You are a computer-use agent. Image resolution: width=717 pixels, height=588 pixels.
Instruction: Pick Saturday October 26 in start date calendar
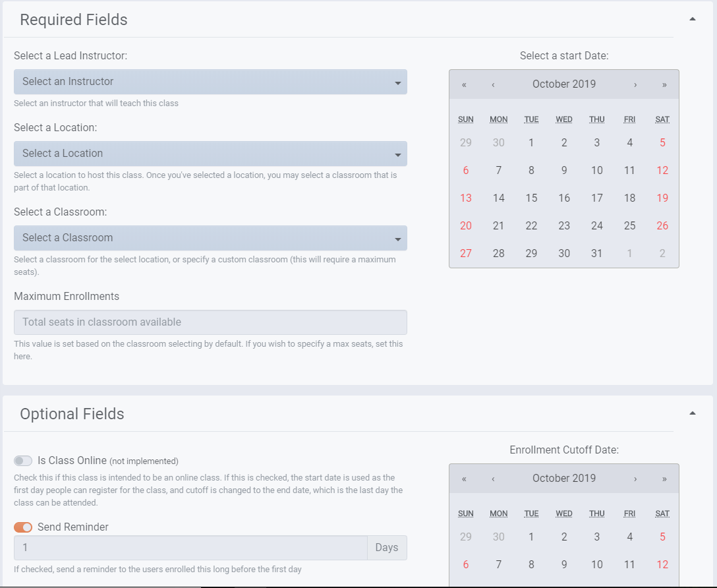pos(662,226)
